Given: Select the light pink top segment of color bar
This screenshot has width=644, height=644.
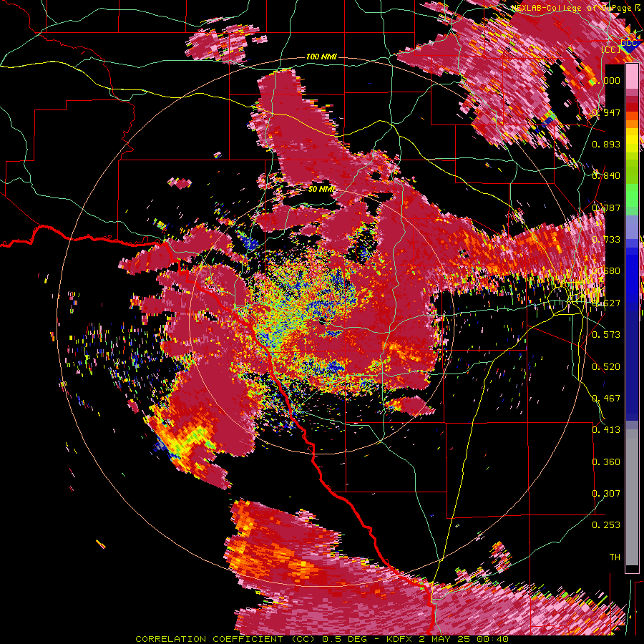Looking at the screenshot, I should [x=632, y=77].
